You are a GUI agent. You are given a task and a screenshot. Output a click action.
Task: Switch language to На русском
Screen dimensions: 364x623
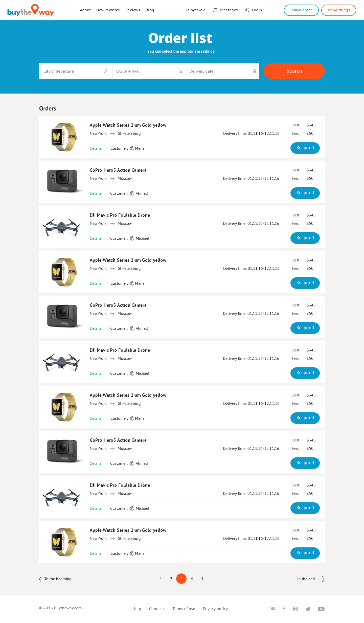tap(192, 10)
